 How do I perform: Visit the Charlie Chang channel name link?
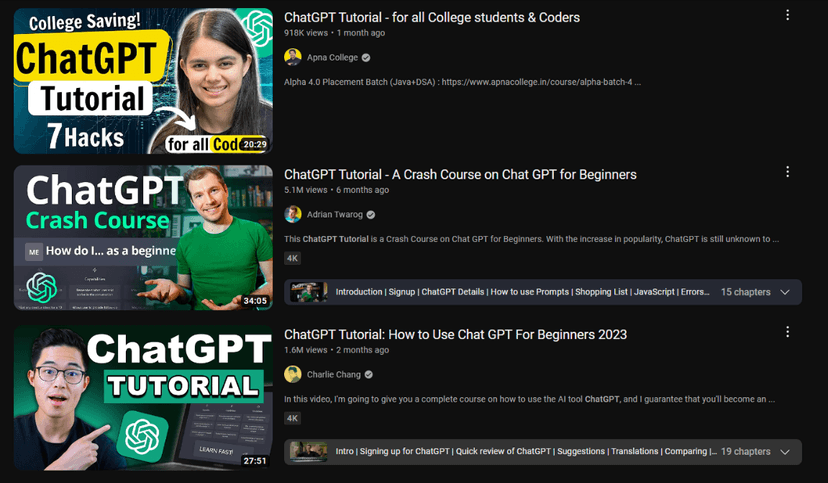335,374
